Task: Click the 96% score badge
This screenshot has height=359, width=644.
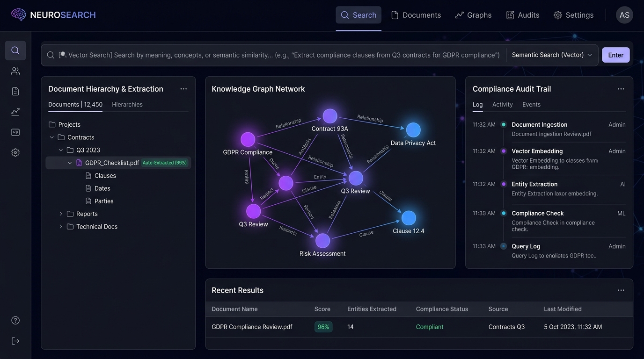Action: click(323, 327)
